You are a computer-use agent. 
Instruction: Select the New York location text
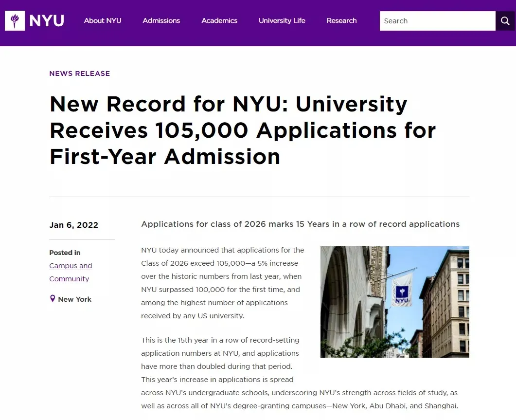75,299
